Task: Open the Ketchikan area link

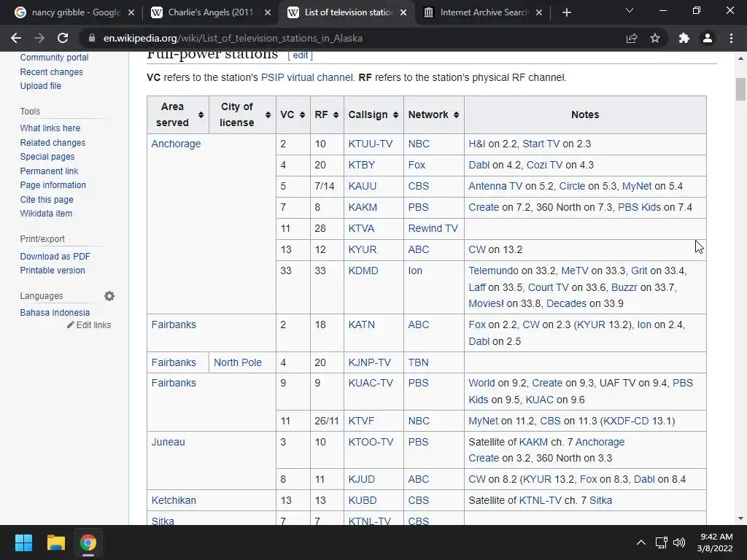Action: 174,500
